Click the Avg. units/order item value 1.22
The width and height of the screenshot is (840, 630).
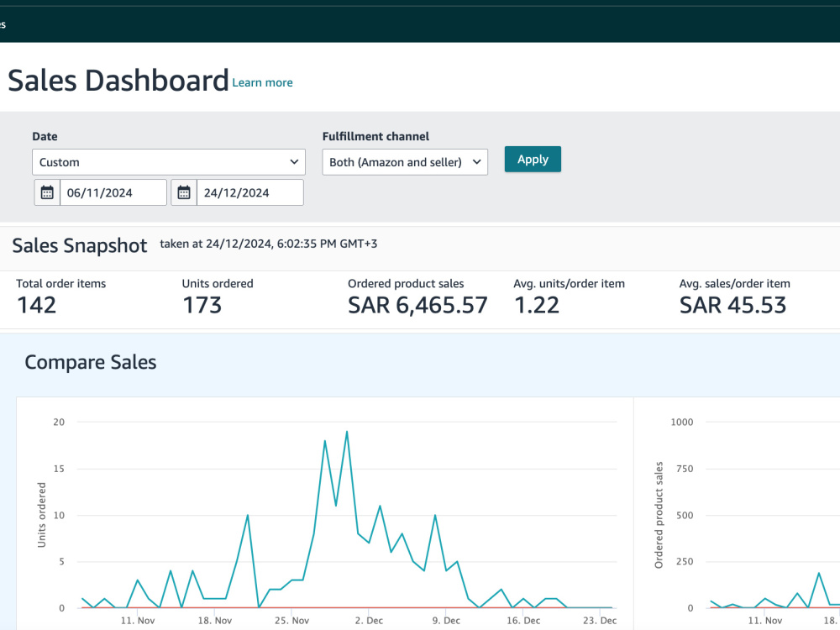tap(537, 306)
